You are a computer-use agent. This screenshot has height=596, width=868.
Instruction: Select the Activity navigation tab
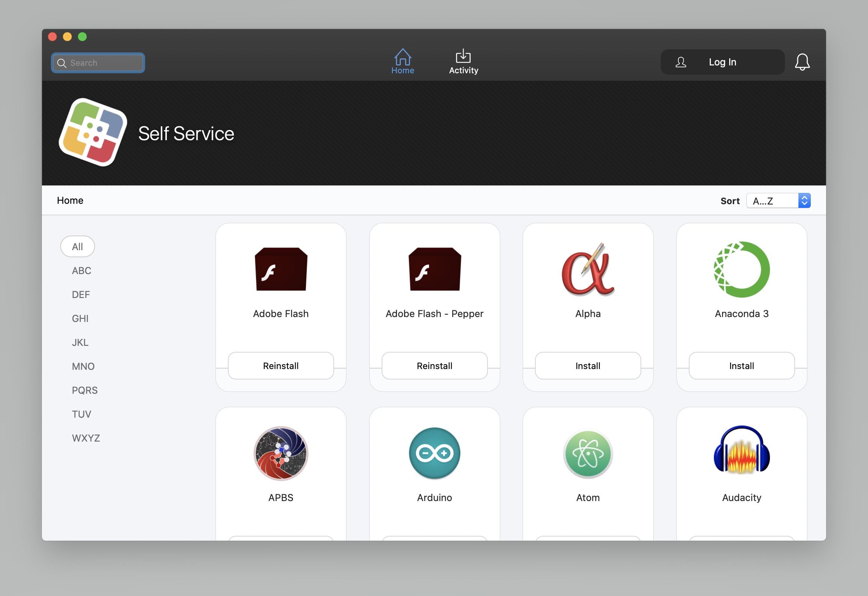[462, 62]
